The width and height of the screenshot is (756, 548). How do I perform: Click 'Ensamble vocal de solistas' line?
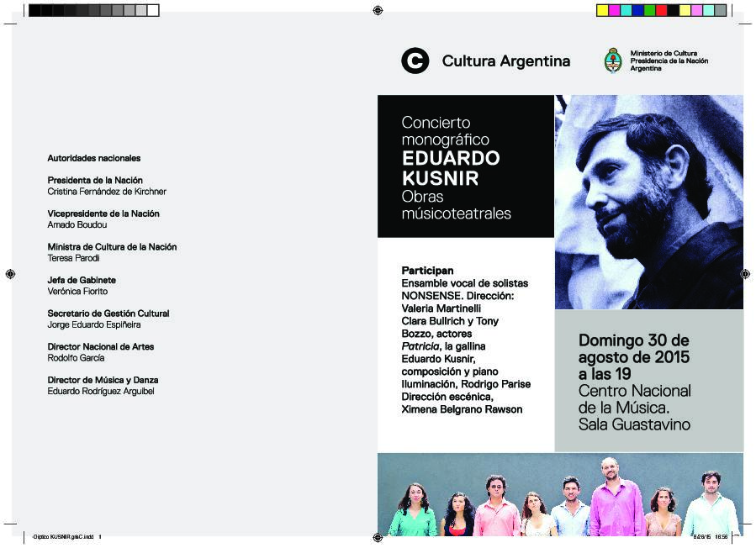click(464, 283)
